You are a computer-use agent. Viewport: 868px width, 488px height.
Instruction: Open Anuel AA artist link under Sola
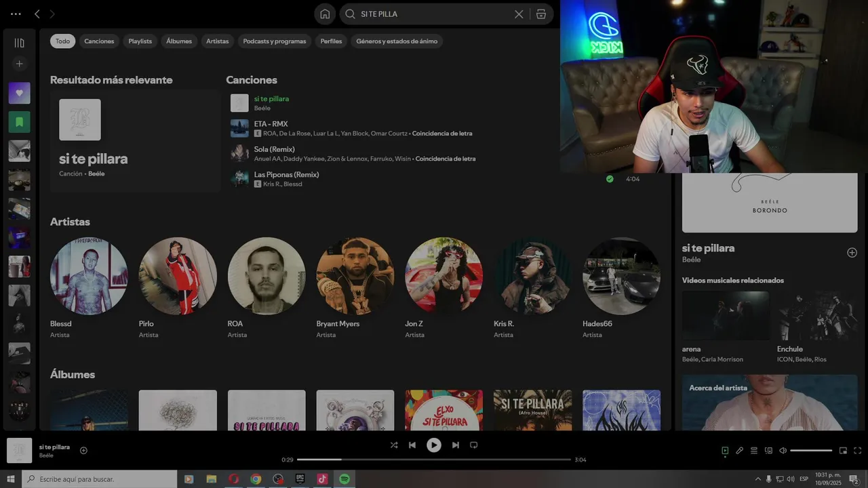pyautogui.click(x=267, y=159)
